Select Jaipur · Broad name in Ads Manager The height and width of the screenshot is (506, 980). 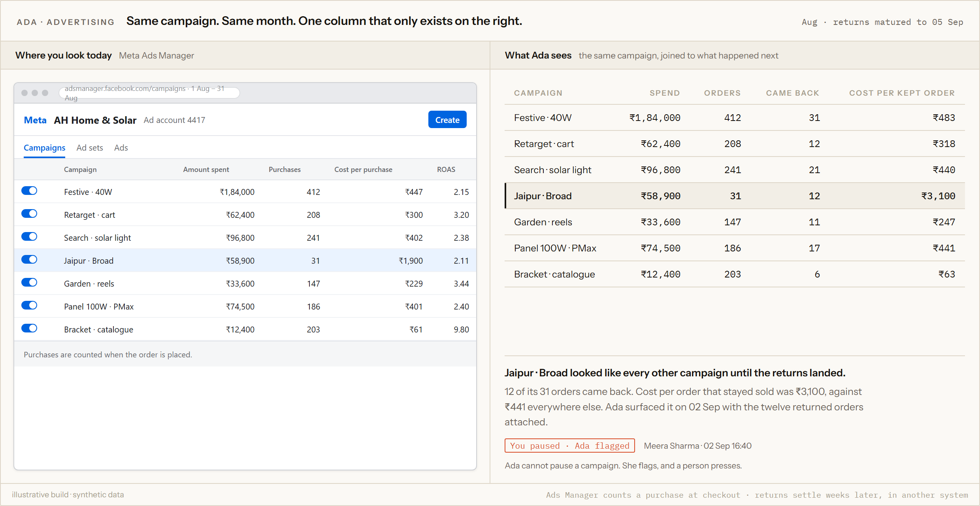[89, 261]
